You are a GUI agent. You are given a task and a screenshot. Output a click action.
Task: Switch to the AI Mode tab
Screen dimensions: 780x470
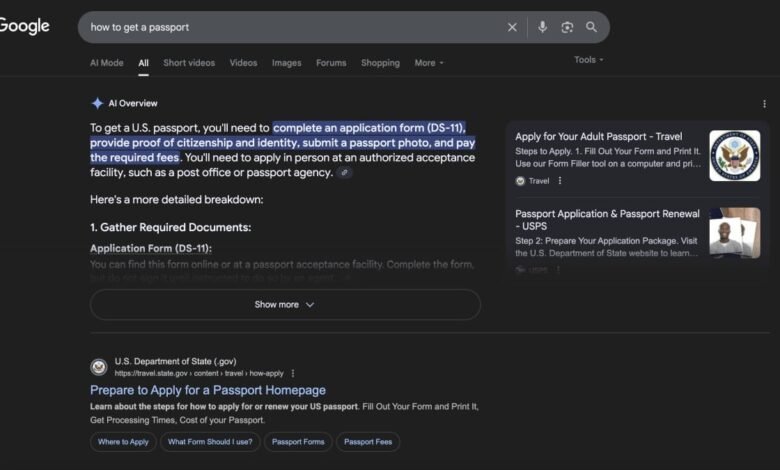pyautogui.click(x=106, y=63)
